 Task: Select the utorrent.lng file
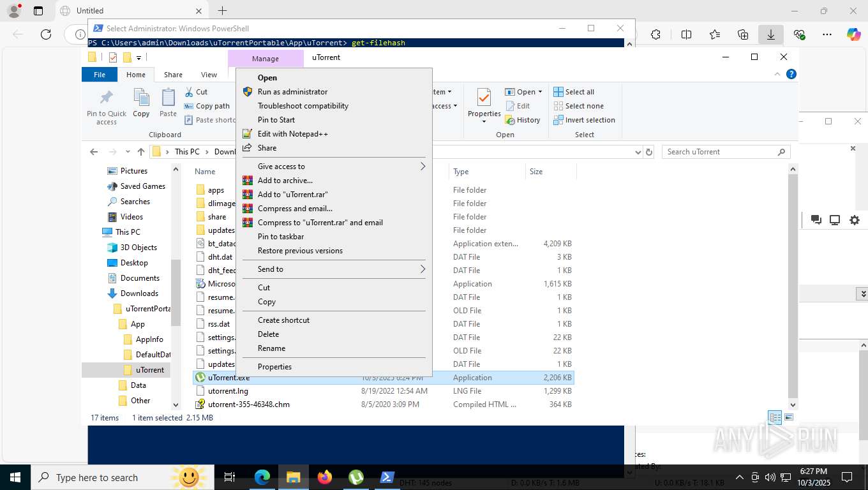(383, 391)
